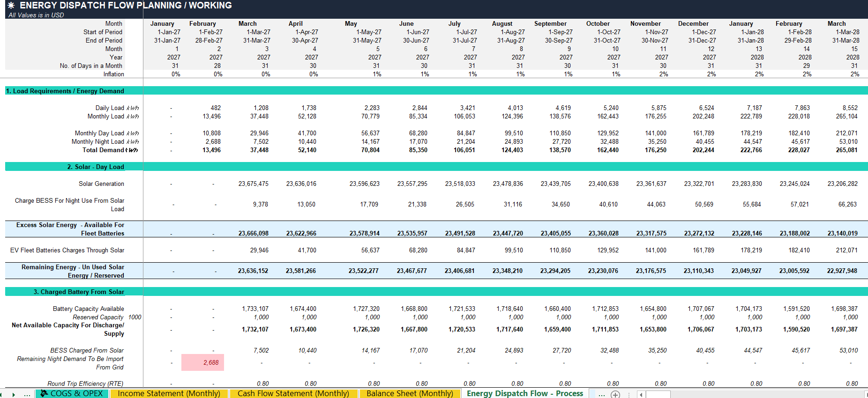This screenshot has width=868, height=398.
Task: Click the Charged Battery From Solar header
Action: 79,292
